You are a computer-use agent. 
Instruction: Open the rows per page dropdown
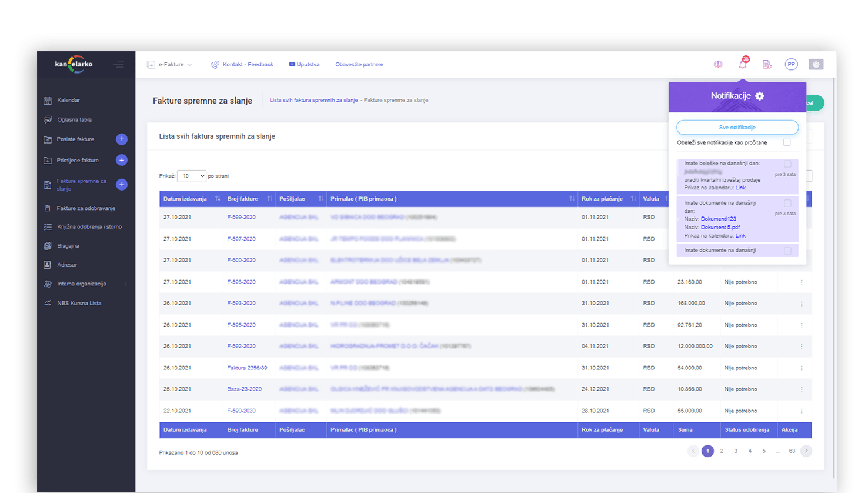pos(191,176)
